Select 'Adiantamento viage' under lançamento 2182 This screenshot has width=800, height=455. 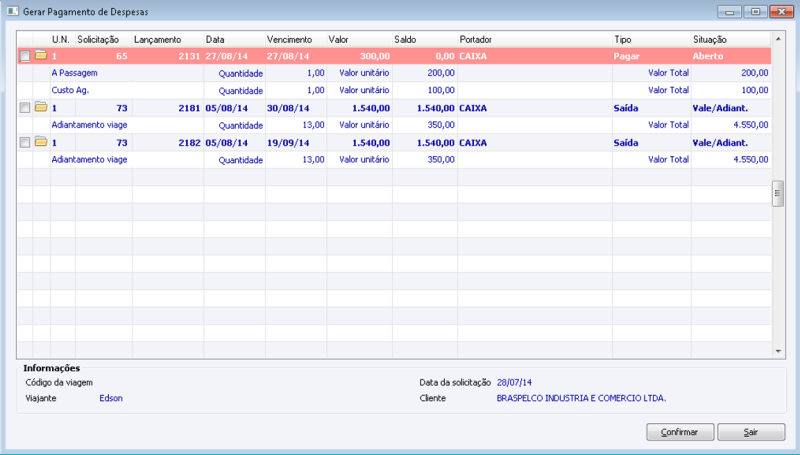[x=89, y=160]
